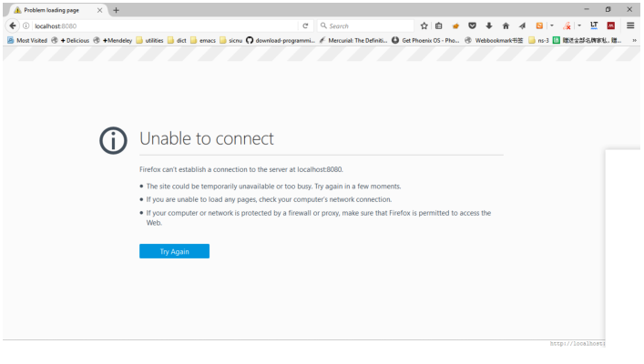
Task: Open the green-icon Chinese bookmark
Action: [x=587, y=40]
